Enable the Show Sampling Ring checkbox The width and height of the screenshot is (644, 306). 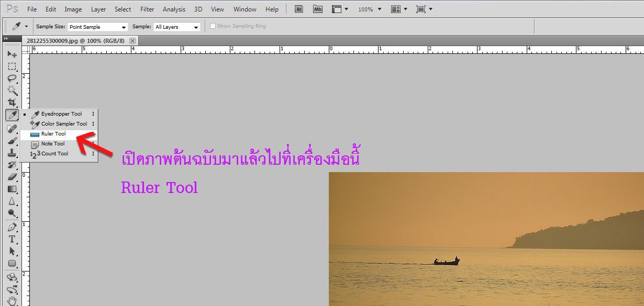point(213,26)
